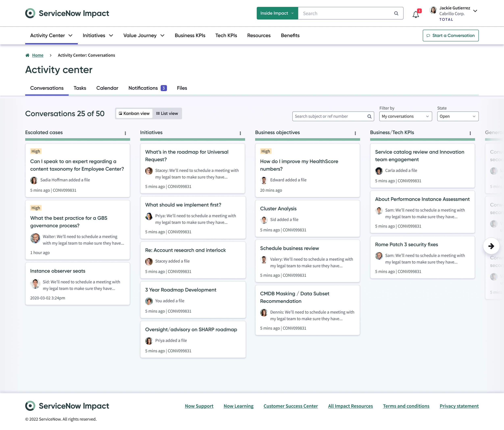
Task: Open Initiatives column options menu
Action: tap(240, 133)
